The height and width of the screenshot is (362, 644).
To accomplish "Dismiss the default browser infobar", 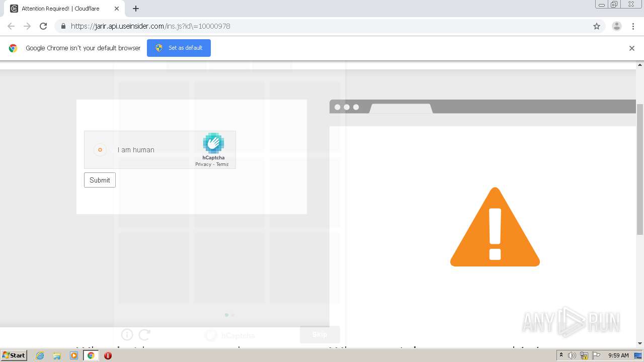I will point(632,48).
